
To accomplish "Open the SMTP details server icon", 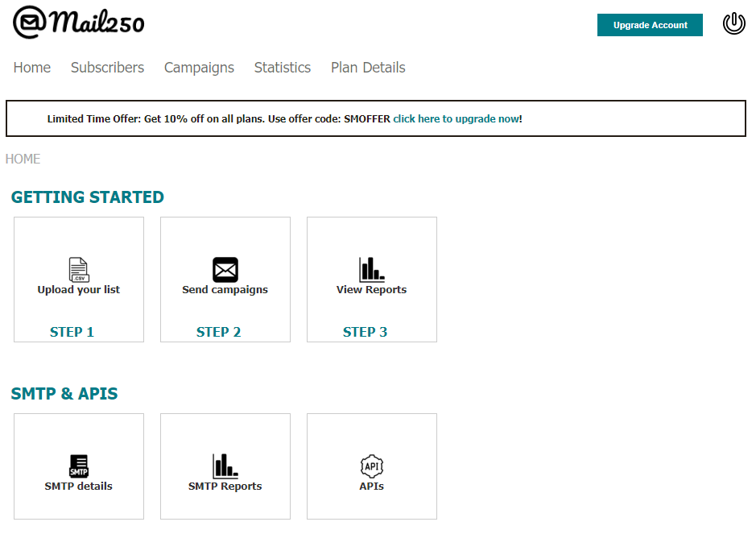I will tap(78, 466).
